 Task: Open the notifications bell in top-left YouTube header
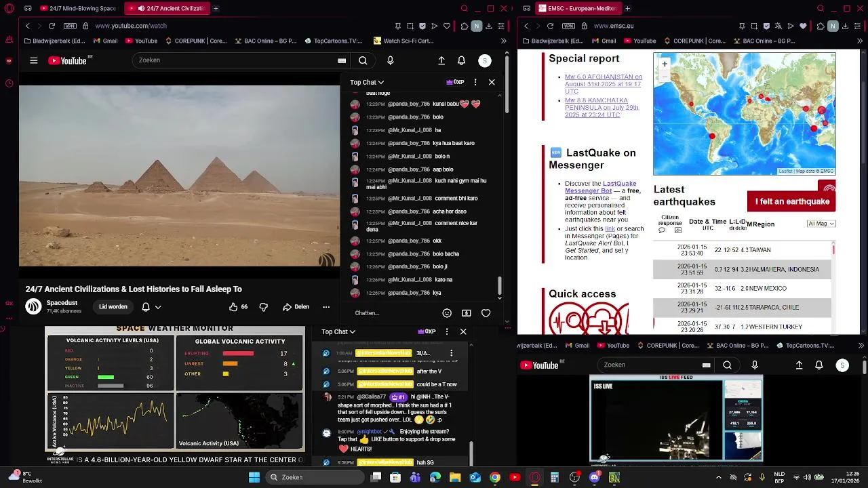tap(461, 60)
